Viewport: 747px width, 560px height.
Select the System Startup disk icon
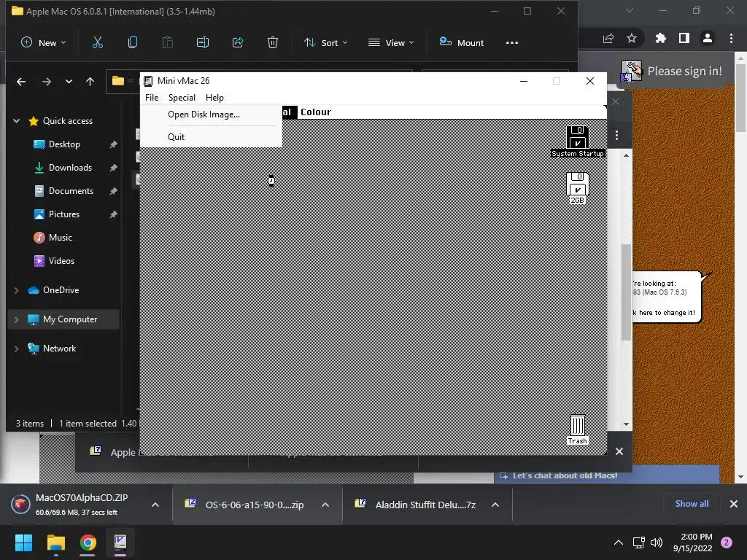tap(578, 141)
